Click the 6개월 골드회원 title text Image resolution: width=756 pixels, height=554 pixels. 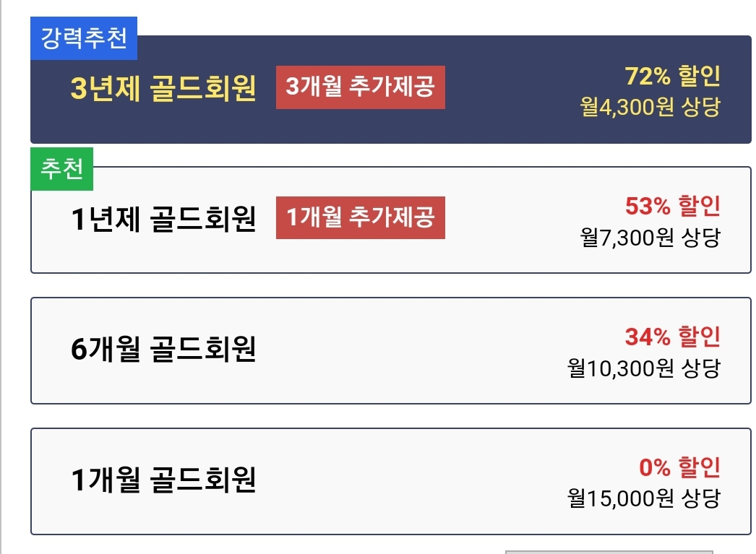tap(163, 350)
